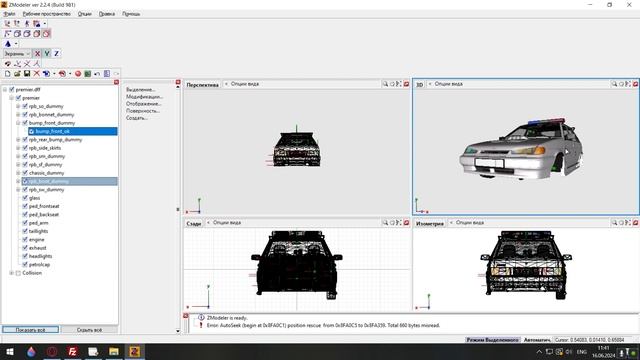640x360 pixels.
Task: Uncheck the headlights object checkbox
Action: 25,256
